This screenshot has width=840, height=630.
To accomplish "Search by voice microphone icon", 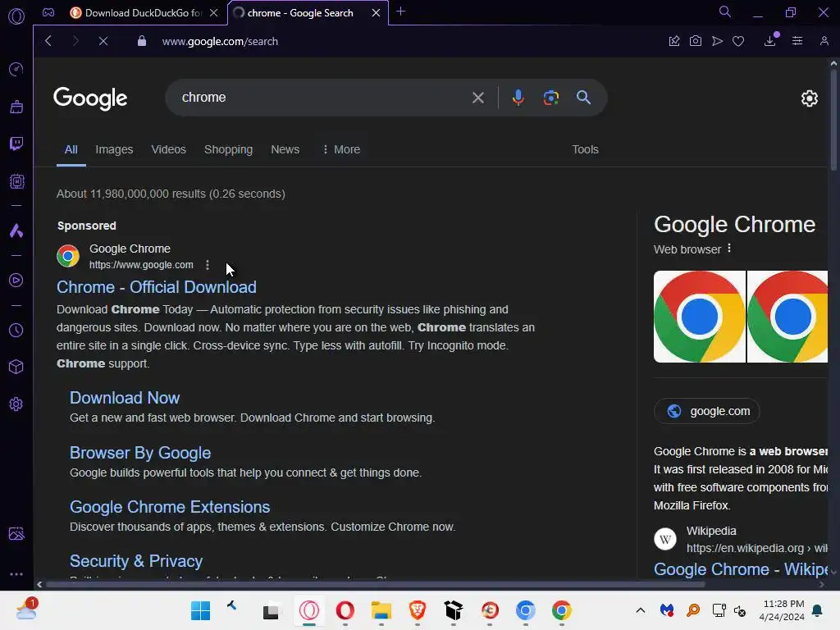I will [518, 98].
